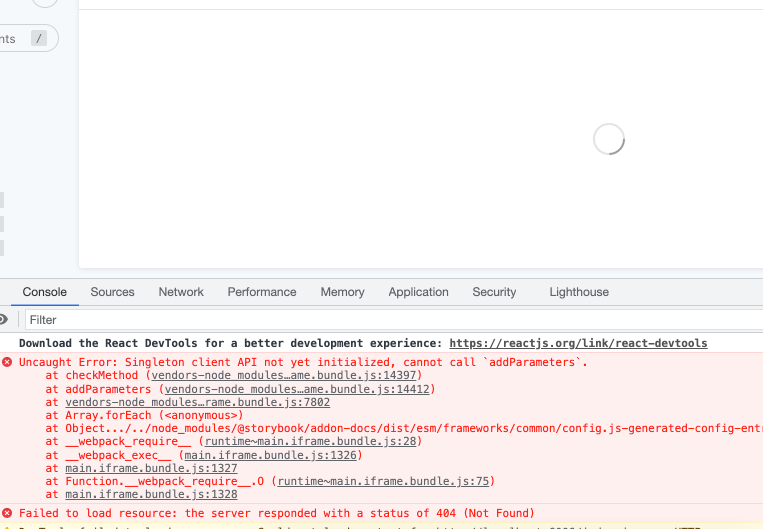Screen dimensions: 763x529
Task: Open vendors bundle link at line 7802
Action: pos(198,402)
